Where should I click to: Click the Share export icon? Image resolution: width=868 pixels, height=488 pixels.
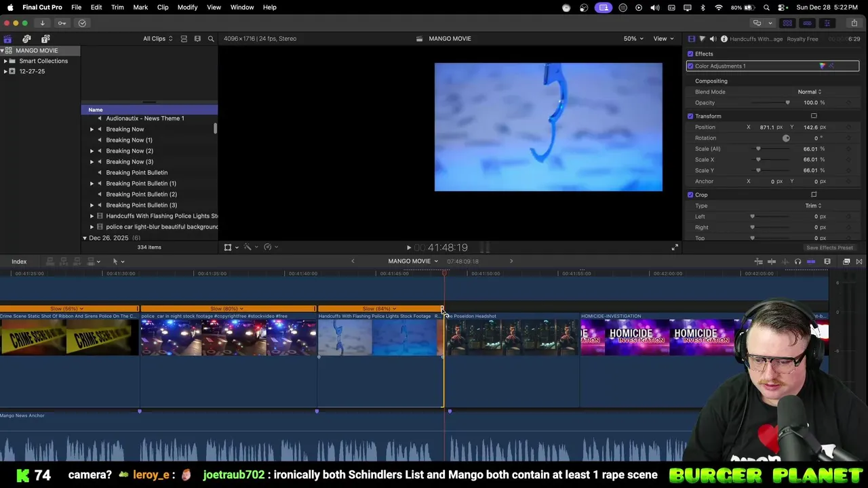[x=854, y=23]
